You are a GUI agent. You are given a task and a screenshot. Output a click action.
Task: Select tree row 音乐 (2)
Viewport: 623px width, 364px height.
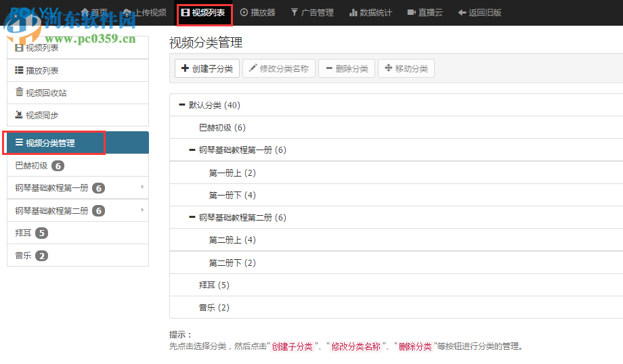(396, 307)
